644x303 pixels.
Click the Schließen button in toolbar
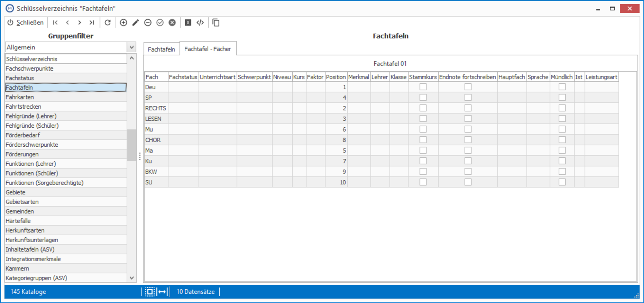click(x=25, y=23)
